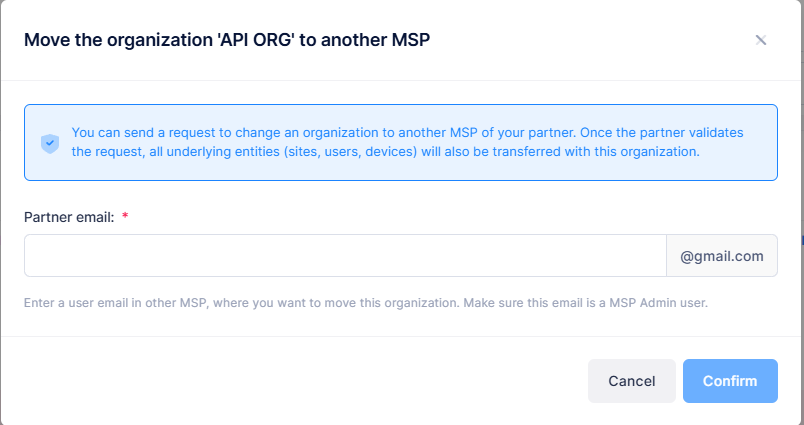
Task: Click the empty footer area left of Cancel
Action: point(300,381)
